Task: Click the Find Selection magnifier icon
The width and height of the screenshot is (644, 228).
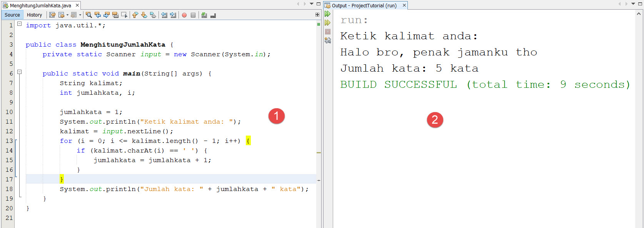Action: [88, 15]
